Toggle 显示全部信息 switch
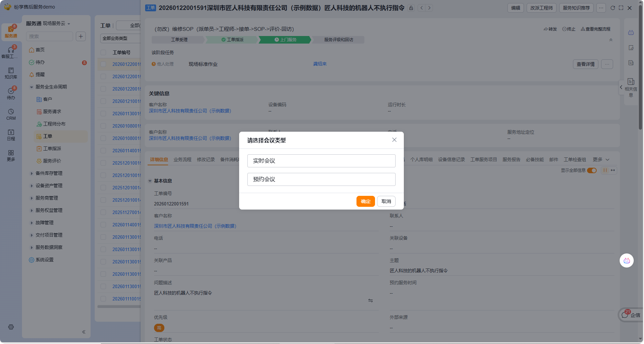The height and width of the screenshot is (344, 644). 592,170
